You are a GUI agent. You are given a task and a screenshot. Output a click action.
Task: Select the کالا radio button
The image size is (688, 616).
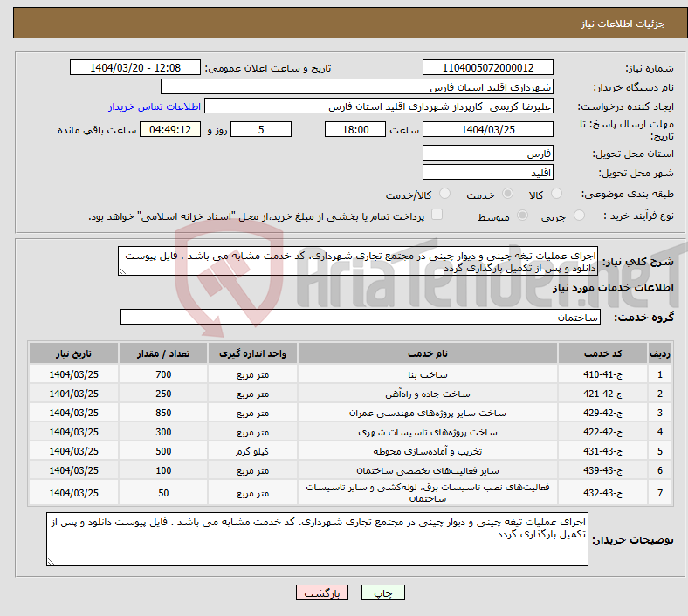pos(556,194)
